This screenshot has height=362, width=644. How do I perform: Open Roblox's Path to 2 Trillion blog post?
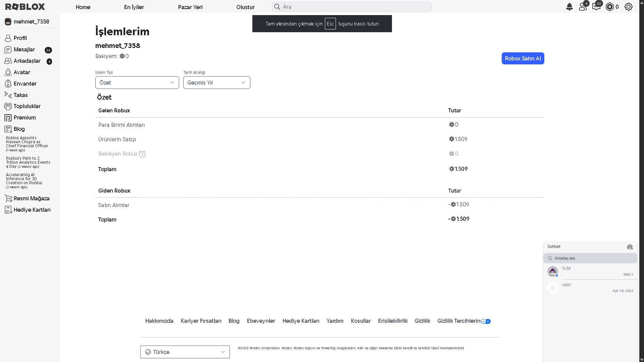click(x=28, y=162)
